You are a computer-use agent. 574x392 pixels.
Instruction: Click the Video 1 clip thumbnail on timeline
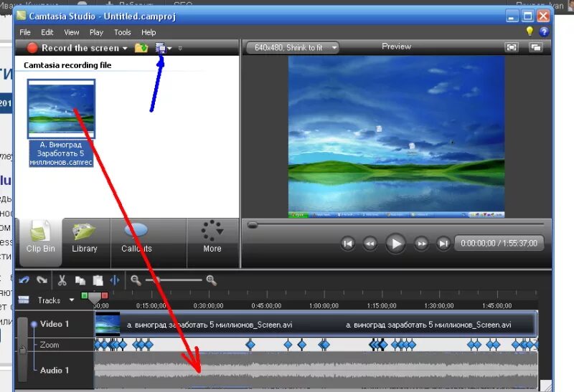point(107,324)
